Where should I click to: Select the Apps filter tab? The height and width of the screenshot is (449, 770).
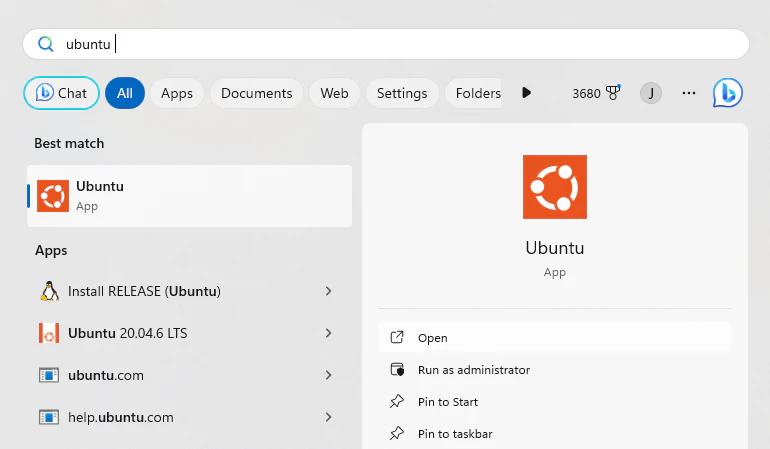click(x=177, y=93)
